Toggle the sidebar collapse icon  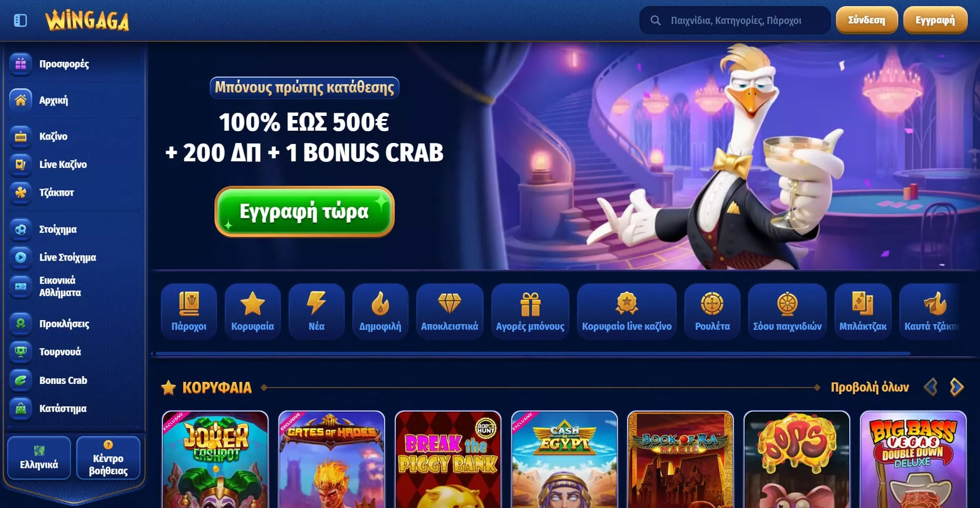(x=20, y=20)
